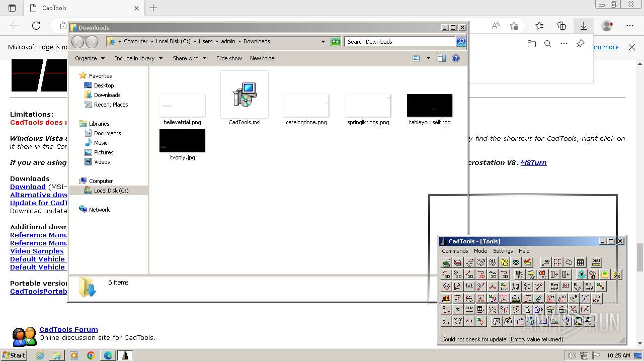
Task: Select Documents under Libraries
Action: click(107, 133)
